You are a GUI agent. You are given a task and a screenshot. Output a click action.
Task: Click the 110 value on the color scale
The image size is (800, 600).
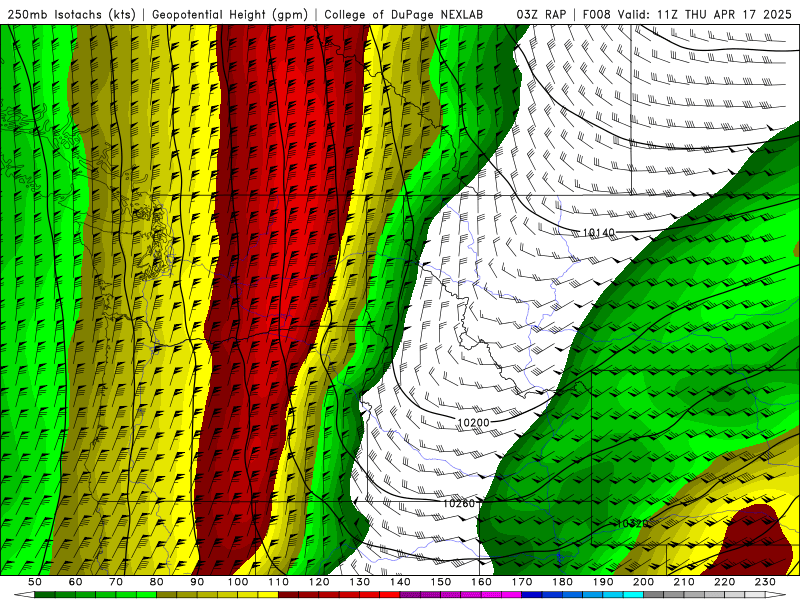pos(279,582)
